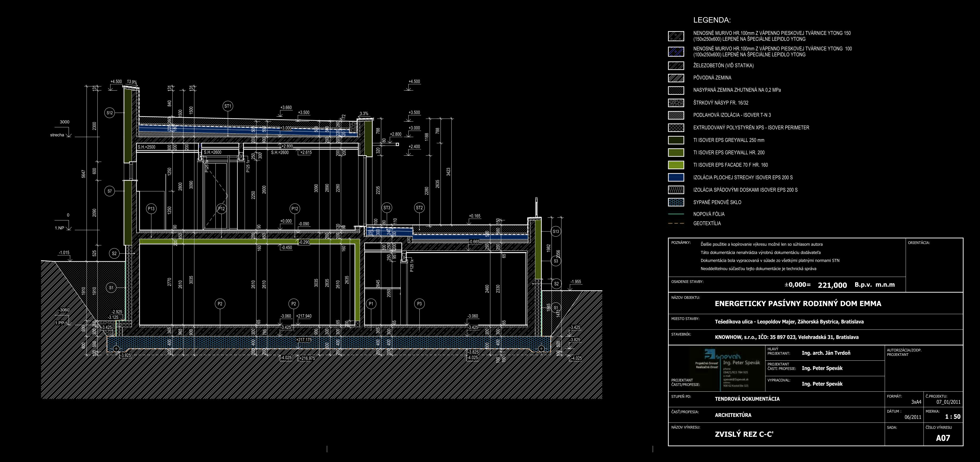Select the P1 circled marker
This screenshot has width=980, height=462.
point(371,304)
